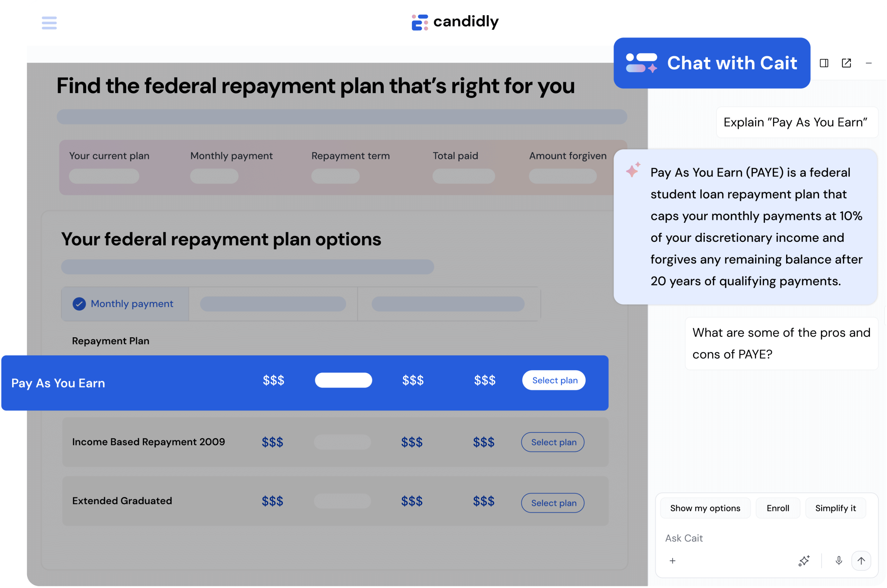Send message with the up arrow button

pos(861,561)
